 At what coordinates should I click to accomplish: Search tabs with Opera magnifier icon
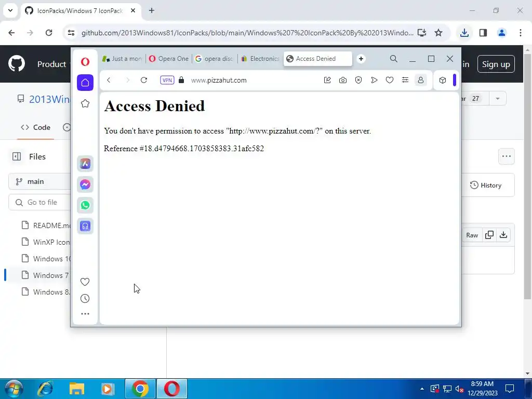tap(394, 59)
